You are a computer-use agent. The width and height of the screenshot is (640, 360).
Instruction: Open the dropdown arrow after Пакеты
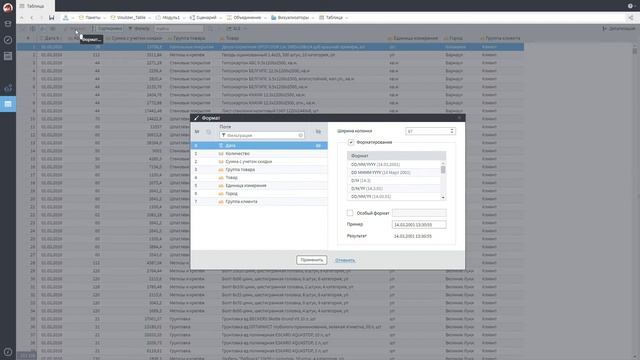pyautogui.click(x=104, y=18)
